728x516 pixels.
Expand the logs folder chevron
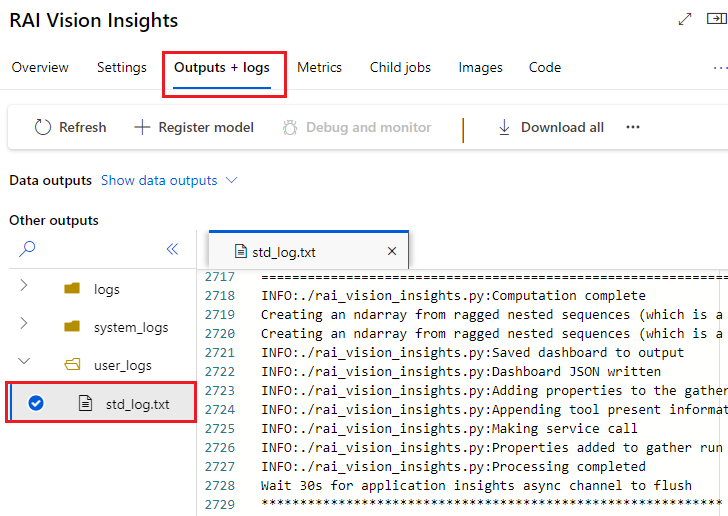click(24, 285)
